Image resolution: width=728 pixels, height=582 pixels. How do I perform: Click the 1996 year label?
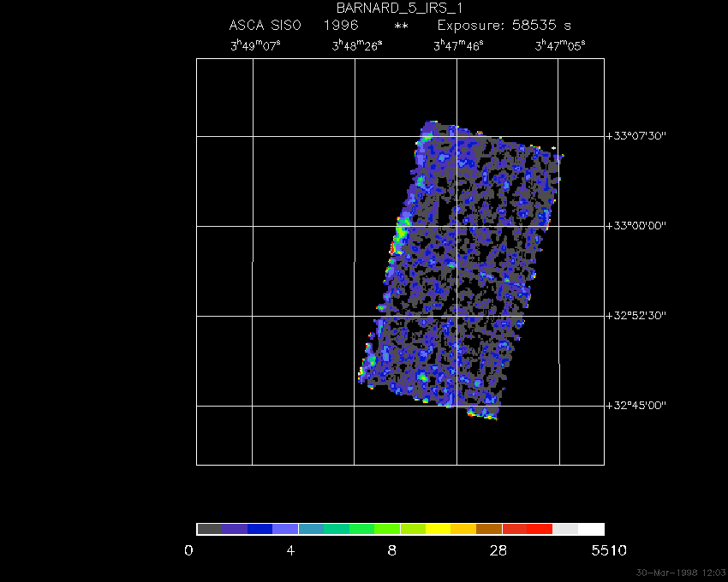(x=341, y=25)
